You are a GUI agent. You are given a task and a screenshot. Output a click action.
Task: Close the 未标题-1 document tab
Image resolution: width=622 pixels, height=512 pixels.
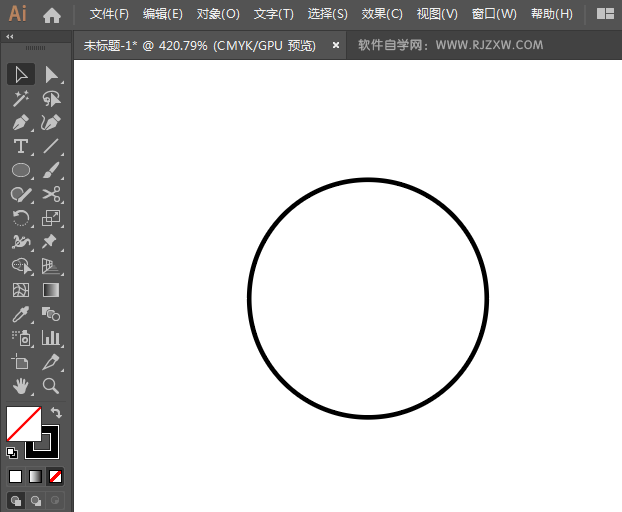[x=336, y=45]
